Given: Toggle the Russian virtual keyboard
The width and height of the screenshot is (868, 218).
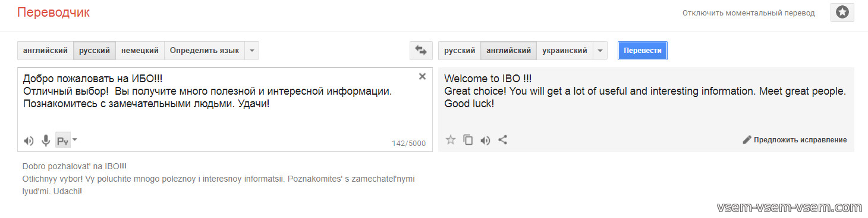Looking at the screenshot, I should pyautogui.click(x=62, y=141).
